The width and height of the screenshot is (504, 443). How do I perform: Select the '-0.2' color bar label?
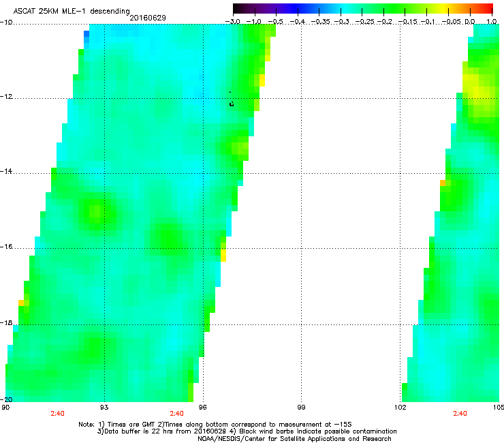385,22
